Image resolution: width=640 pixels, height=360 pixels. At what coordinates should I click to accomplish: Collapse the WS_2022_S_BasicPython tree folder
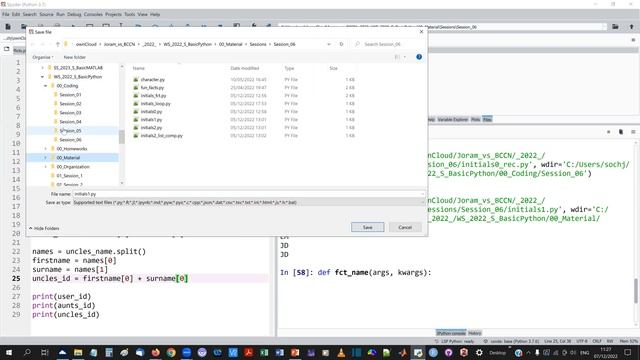[42, 77]
